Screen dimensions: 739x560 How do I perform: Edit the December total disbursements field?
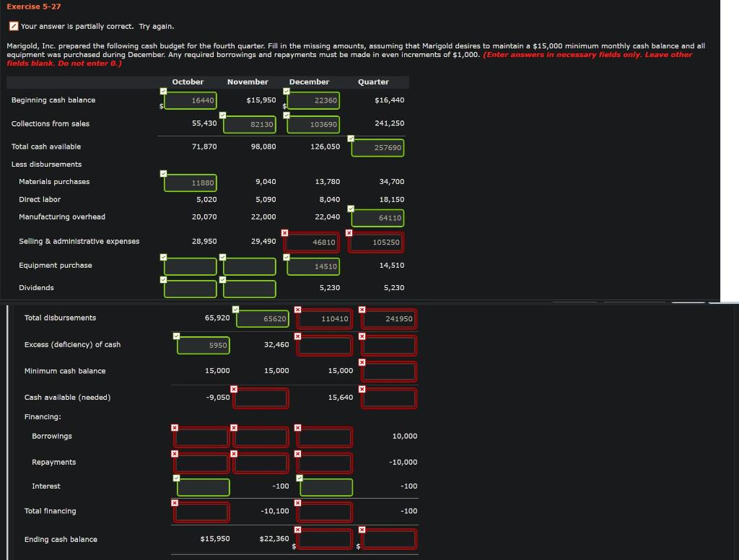pyautogui.click(x=325, y=319)
